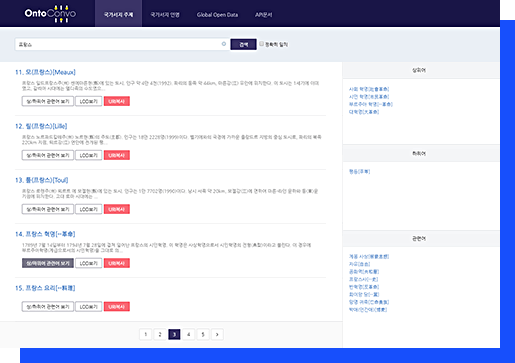Open first related term link 계몽 사상

pos(369,256)
